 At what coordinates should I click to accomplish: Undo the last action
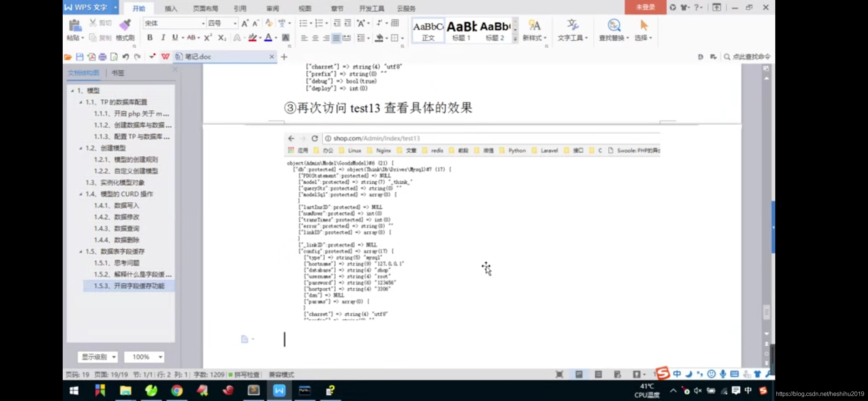pos(125,57)
